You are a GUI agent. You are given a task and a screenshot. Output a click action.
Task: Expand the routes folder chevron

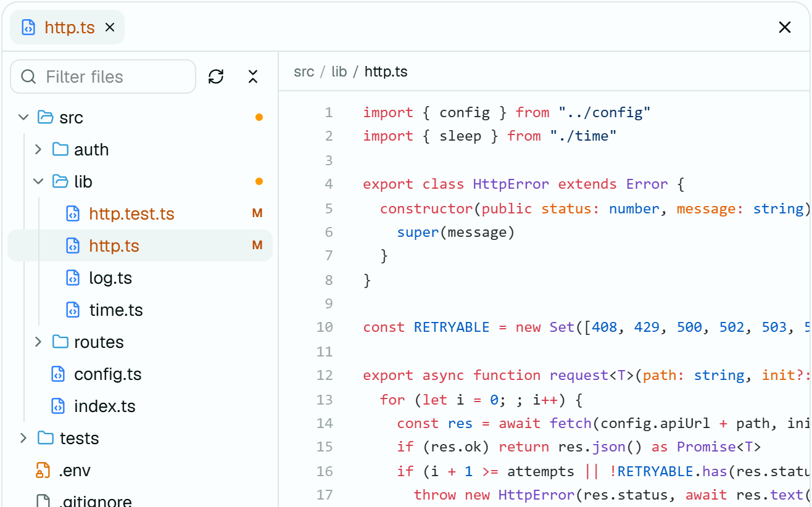(38, 342)
